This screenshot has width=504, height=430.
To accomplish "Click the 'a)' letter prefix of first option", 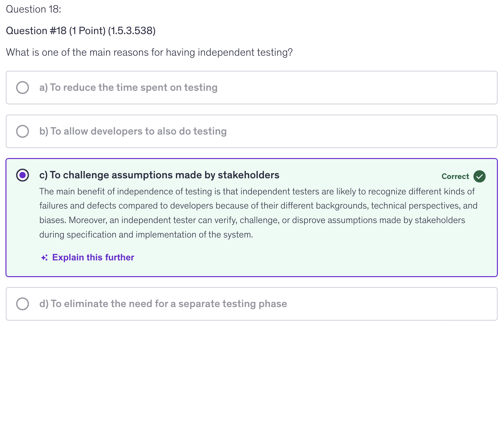I will [x=43, y=88].
